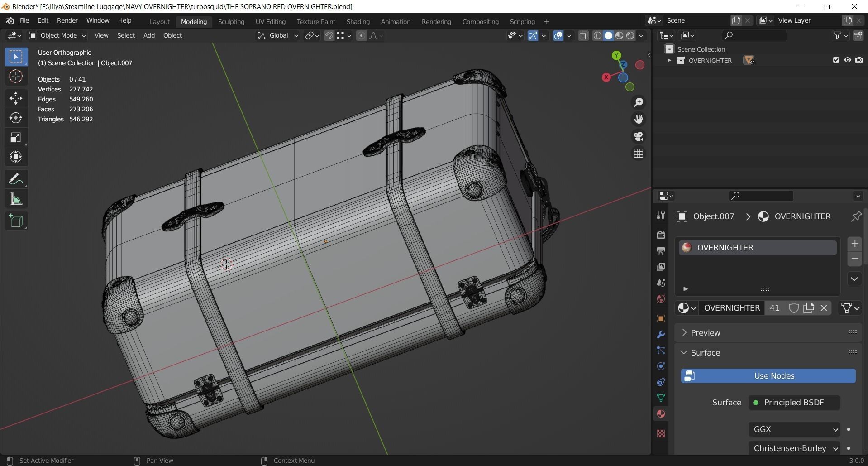The width and height of the screenshot is (868, 466).
Task: Open the Render properties tab
Action: click(x=661, y=235)
